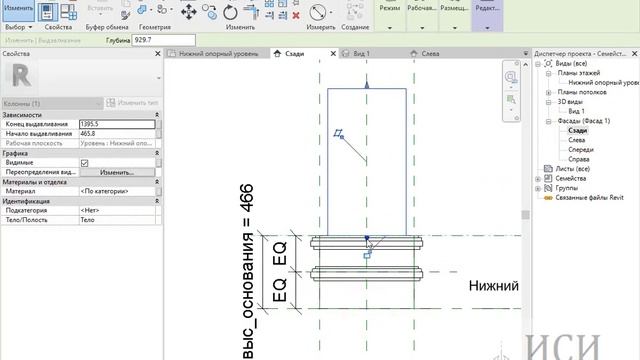The width and height of the screenshot is (640, 360).
Task: Select the Copy tool with two circles
Action: click(209, 12)
